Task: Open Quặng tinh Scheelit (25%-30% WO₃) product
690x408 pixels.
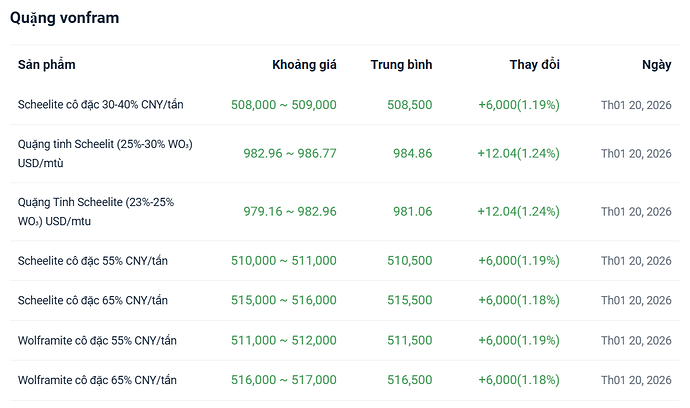Action: [105, 153]
